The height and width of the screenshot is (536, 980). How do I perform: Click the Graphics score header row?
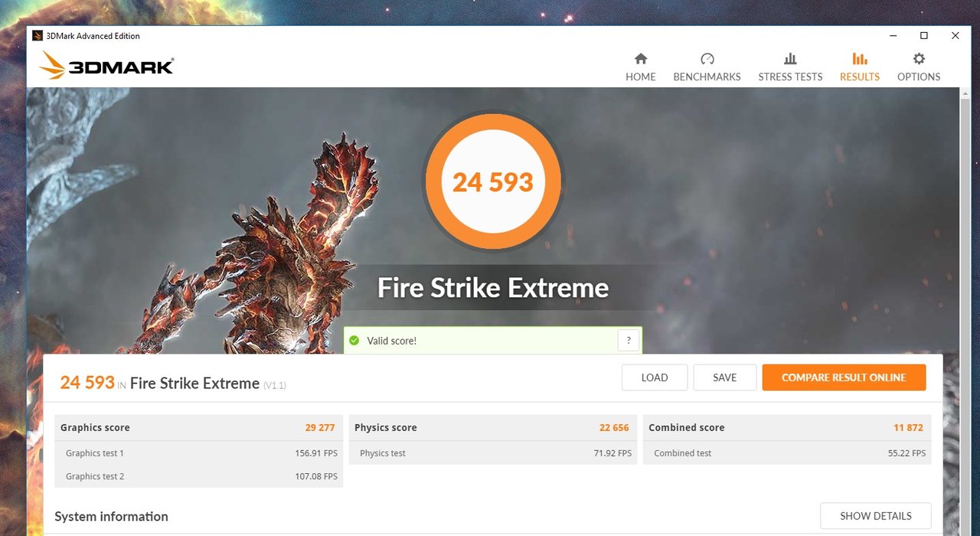tap(198, 428)
